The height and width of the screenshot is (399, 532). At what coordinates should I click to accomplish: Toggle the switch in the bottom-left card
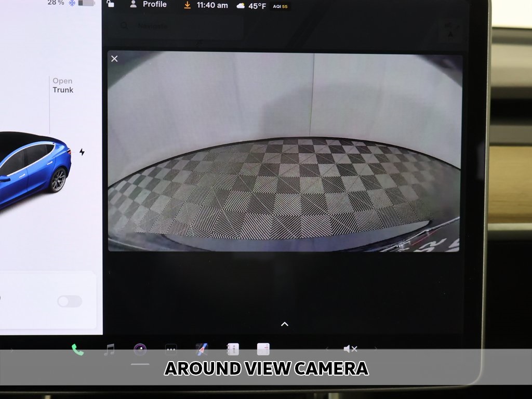[70, 301]
